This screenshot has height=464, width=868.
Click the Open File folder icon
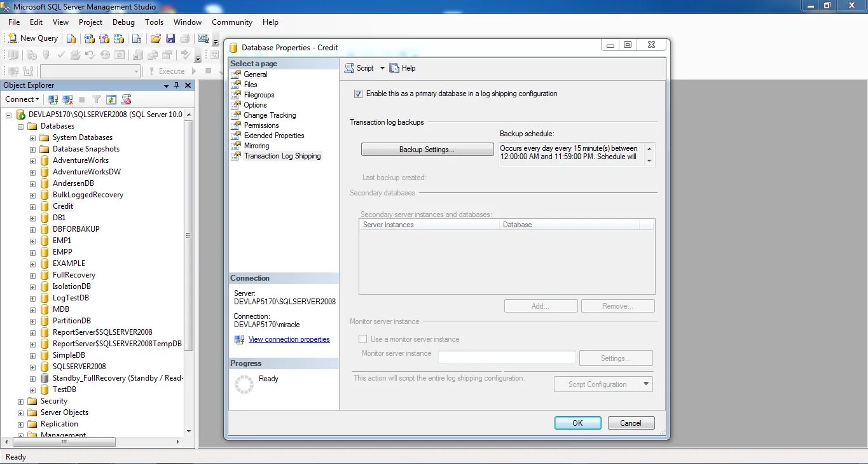pos(155,38)
